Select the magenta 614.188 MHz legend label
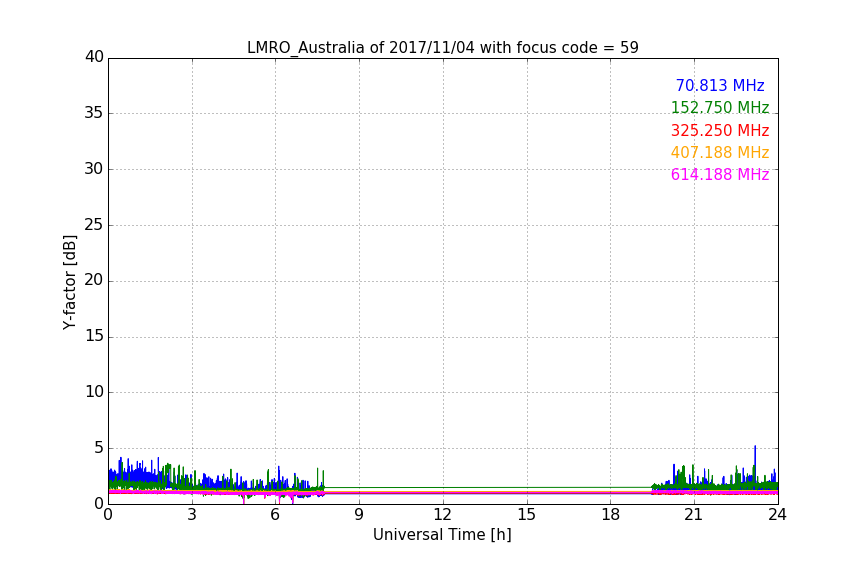The height and width of the screenshot is (576, 864). [720, 174]
